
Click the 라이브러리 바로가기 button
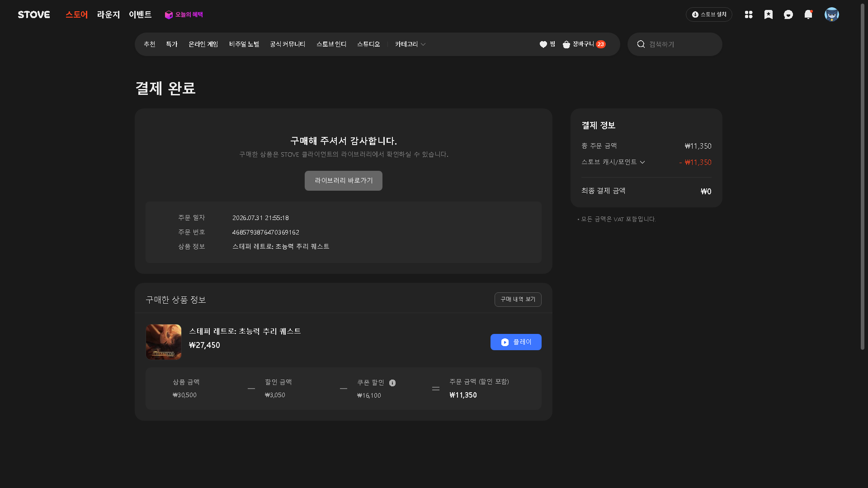(344, 181)
